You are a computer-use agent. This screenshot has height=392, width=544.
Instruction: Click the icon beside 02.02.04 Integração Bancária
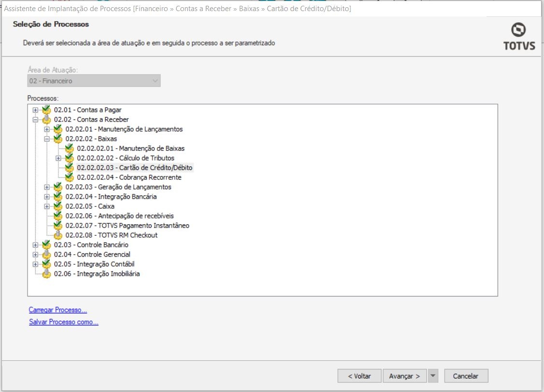(x=58, y=197)
